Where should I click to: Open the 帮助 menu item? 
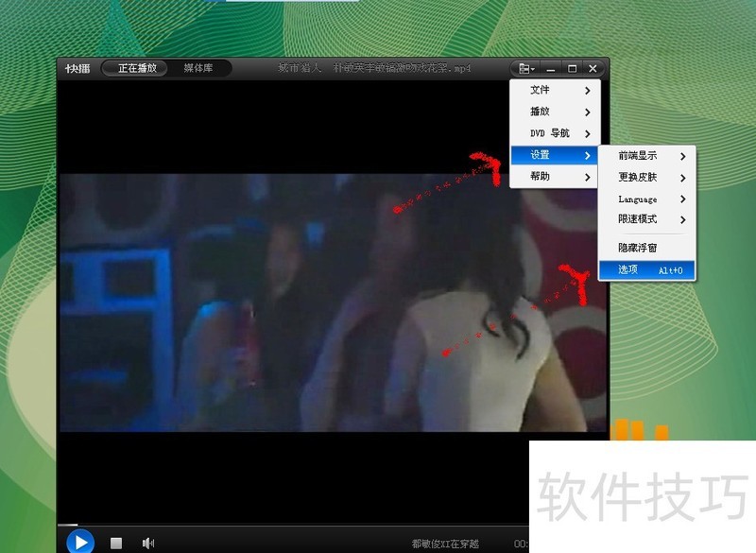pyautogui.click(x=555, y=177)
